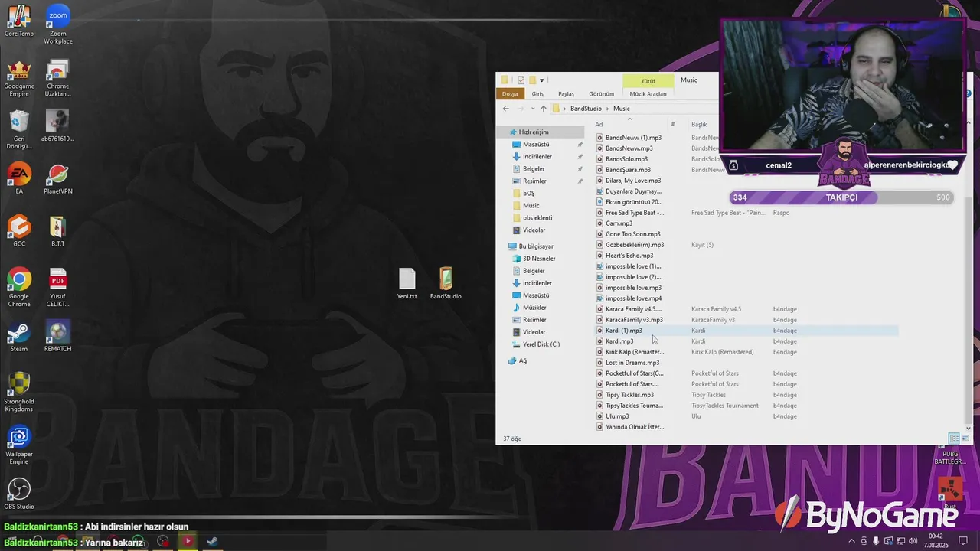This screenshot has height=551, width=980.
Task: Click the file list scrollbar down arrow
Action: (969, 429)
